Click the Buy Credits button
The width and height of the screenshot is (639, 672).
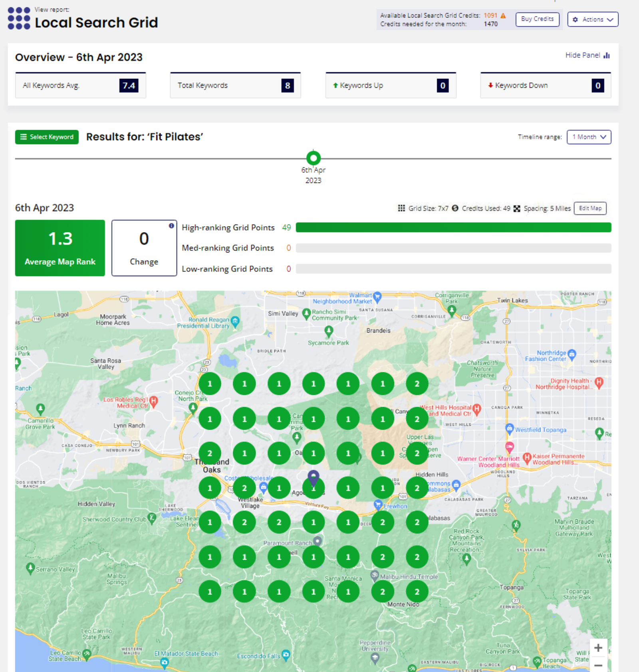pos(537,19)
